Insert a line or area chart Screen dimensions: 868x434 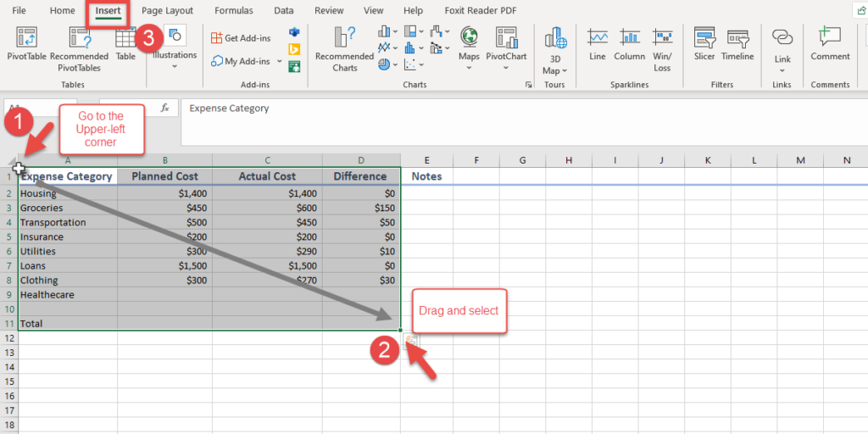tap(387, 47)
